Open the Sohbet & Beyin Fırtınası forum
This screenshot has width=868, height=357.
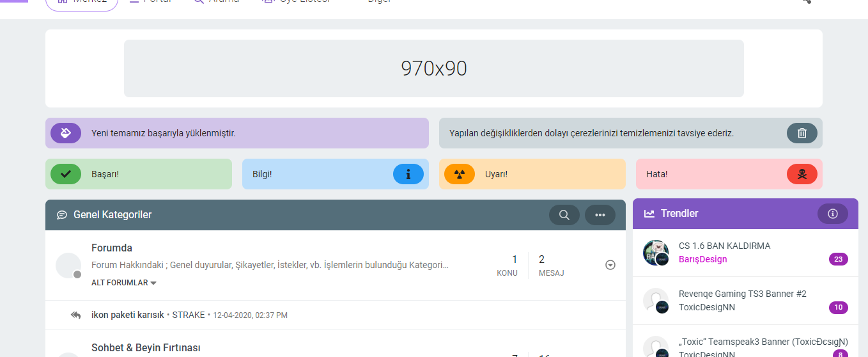click(x=146, y=347)
